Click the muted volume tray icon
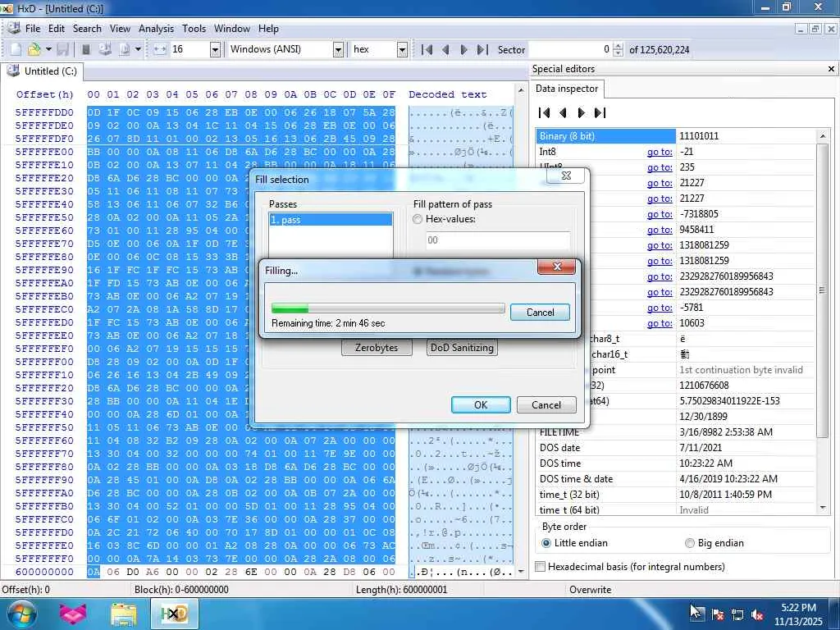840x630 pixels. tap(757, 614)
